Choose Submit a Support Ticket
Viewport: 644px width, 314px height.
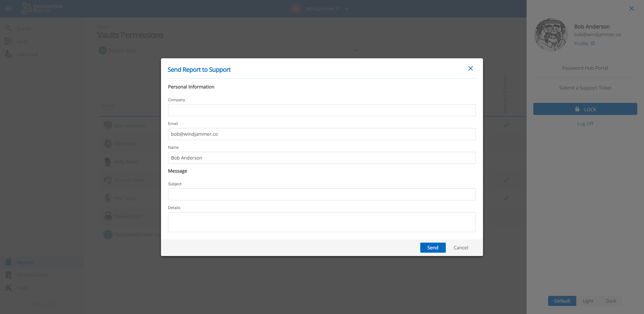(585, 88)
